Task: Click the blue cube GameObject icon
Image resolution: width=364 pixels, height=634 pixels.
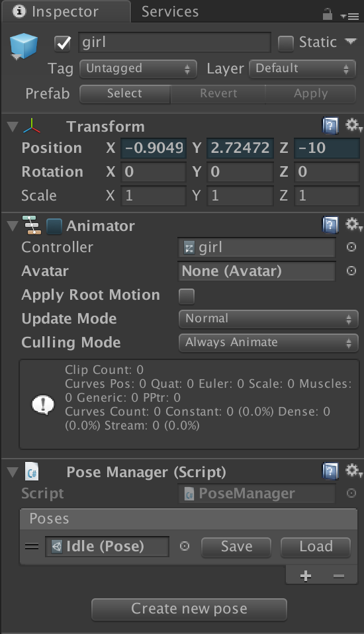Action: pos(24,46)
